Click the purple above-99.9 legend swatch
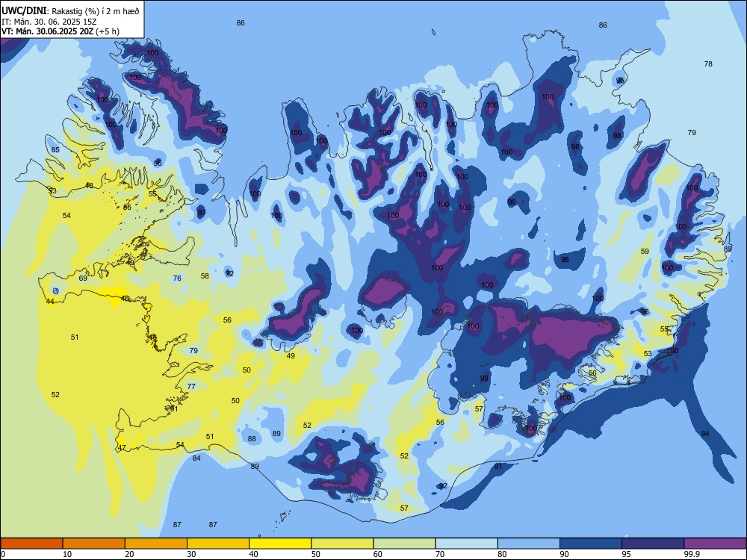Viewport: 747px width, 560px height. [715, 544]
